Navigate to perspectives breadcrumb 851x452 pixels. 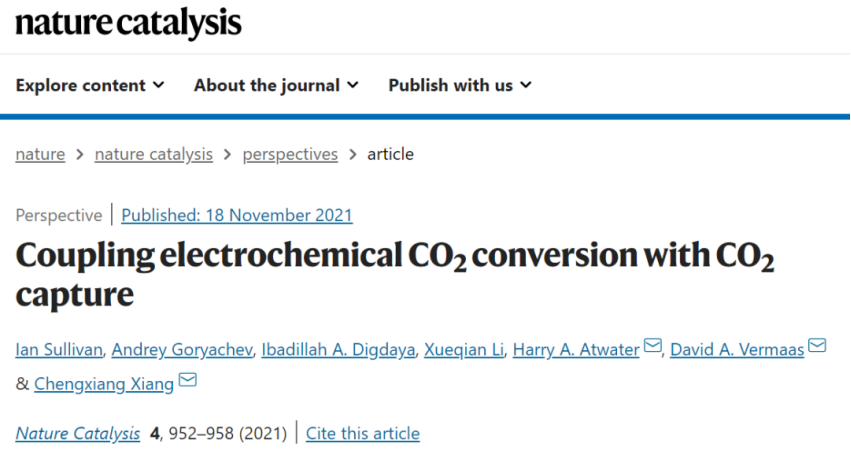pyautogui.click(x=290, y=154)
